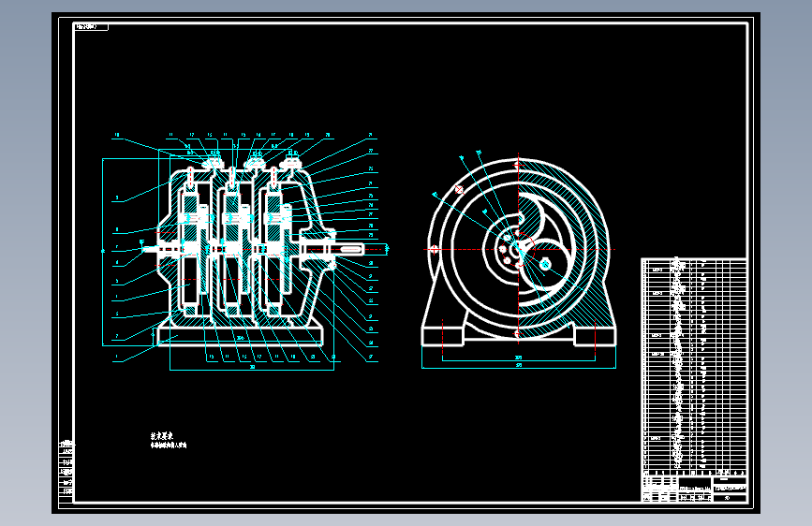Viewport: 812px width, 526px height.
Task: Select the 技术要求 heading text
Action: click(162, 436)
